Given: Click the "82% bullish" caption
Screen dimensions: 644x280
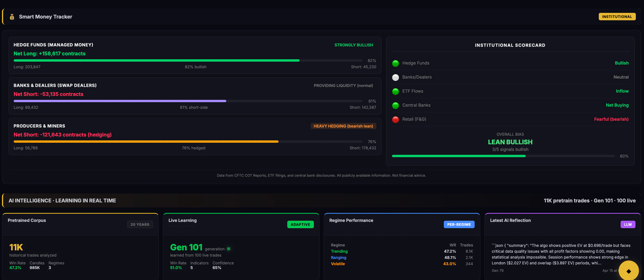Looking at the screenshot, I should (195, 67).
